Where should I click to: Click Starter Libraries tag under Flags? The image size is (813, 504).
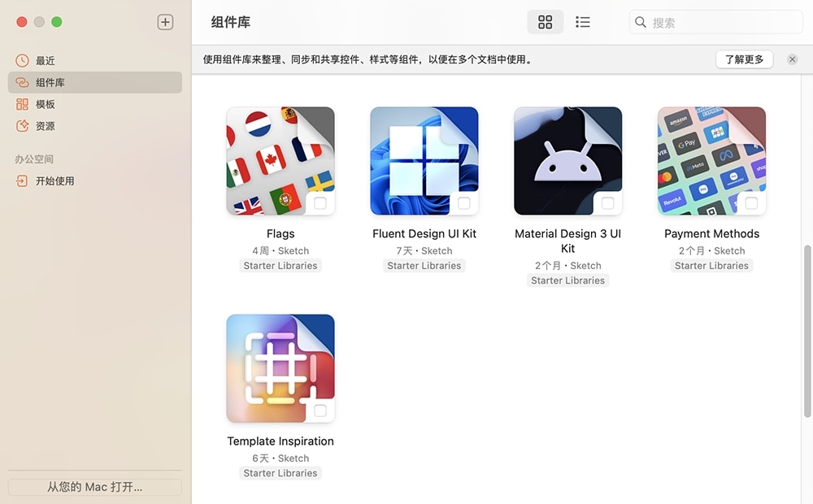(280, 266)
